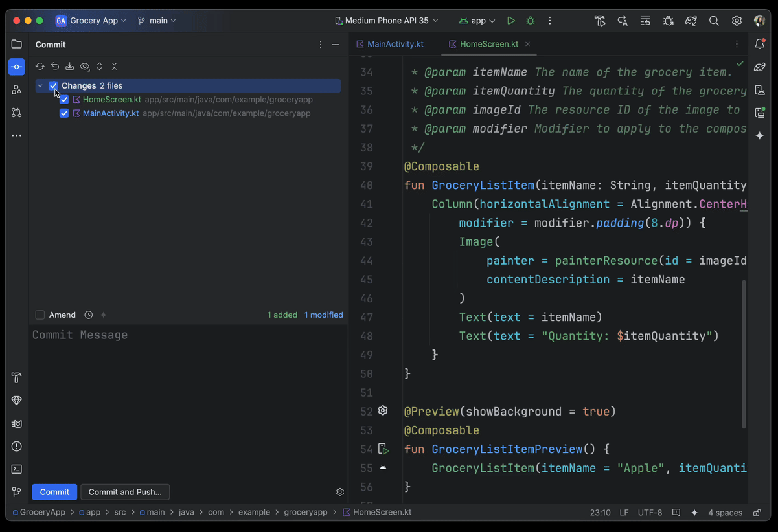Run the app with the green play button
The image size is (778, 532).
[510, 20]
